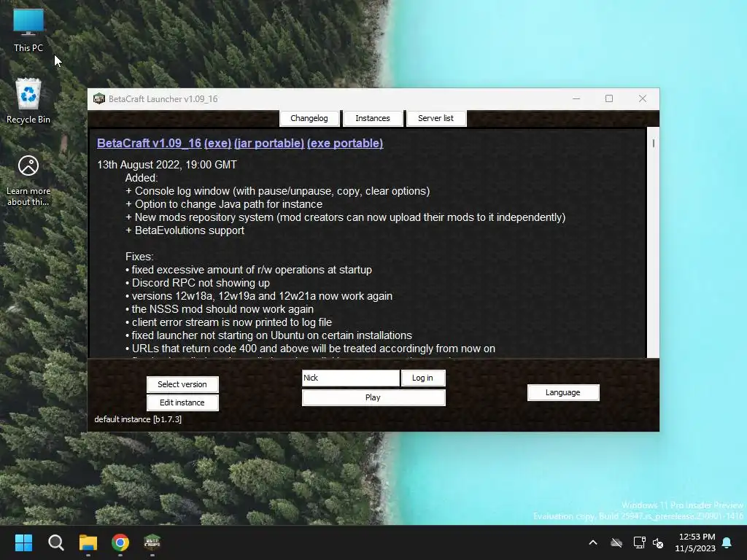Open the clock and date flyout
Viewport: 747px width, 560px height.
(695, 542)
